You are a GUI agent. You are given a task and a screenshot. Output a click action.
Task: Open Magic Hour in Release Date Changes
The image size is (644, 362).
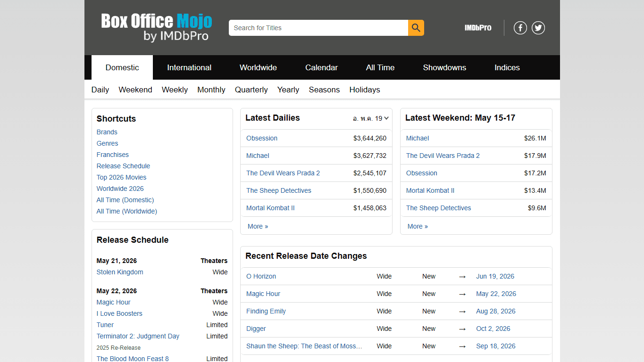pyautogui.click(x=263, y=294)
